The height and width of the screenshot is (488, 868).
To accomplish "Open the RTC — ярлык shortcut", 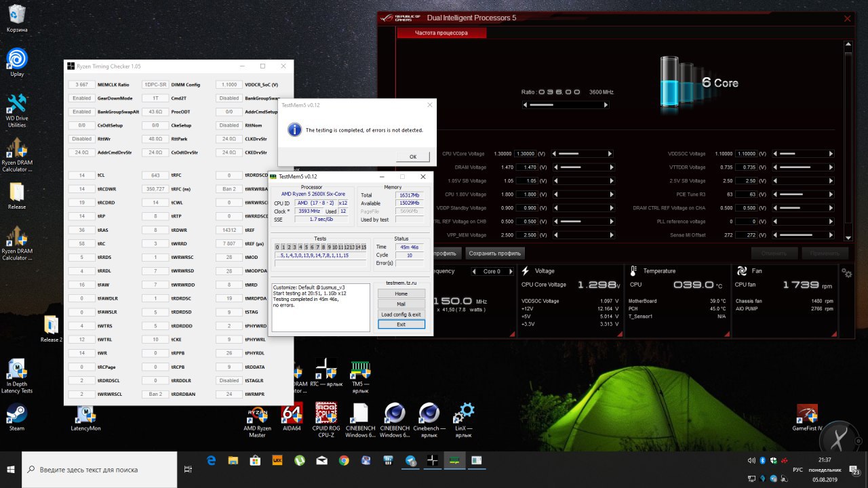I will (326, 377).
